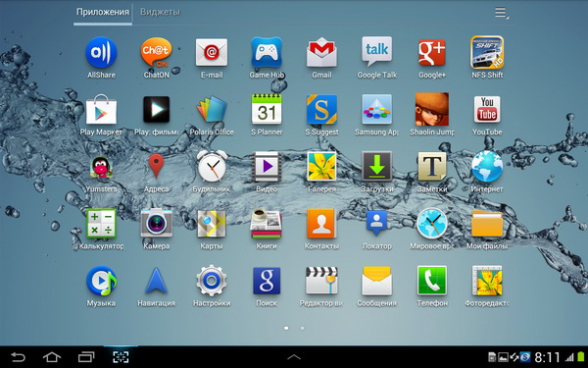This screenshot has height=368, width=588.
Task: Start Google Talk
Action: tap(377, 52)
